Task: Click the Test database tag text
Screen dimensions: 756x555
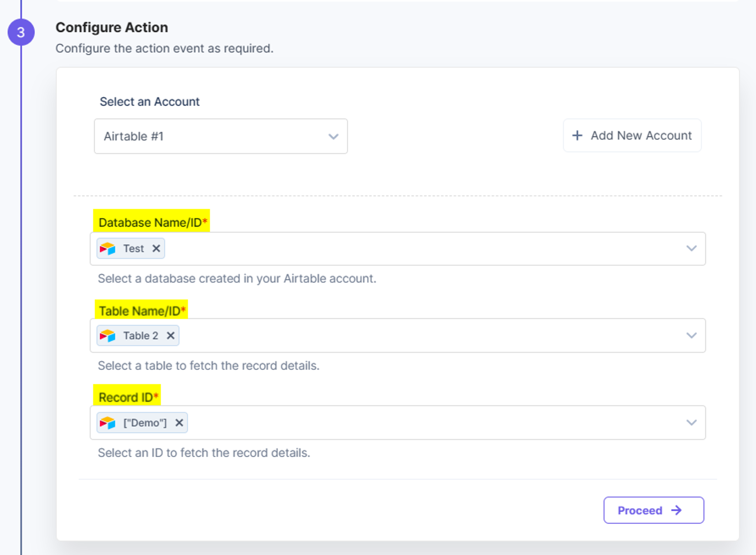Action: [133, 249]
